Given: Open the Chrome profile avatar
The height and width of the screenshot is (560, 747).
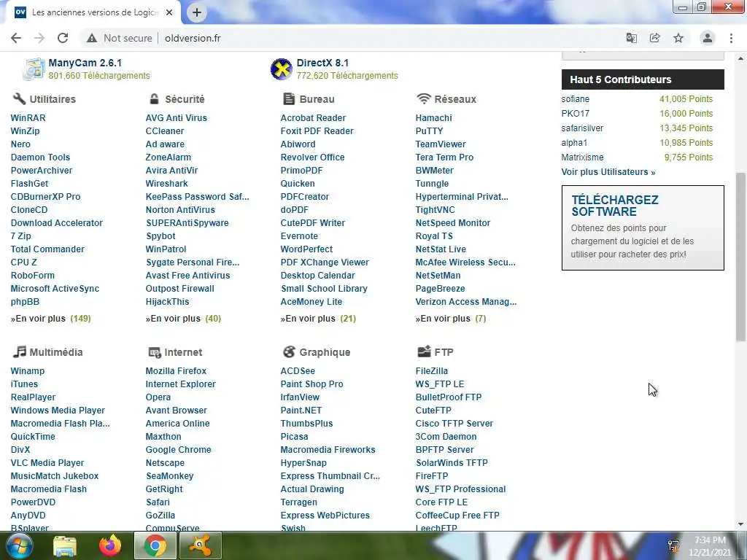Looking at the screenshot, I should tap(708, 38).
